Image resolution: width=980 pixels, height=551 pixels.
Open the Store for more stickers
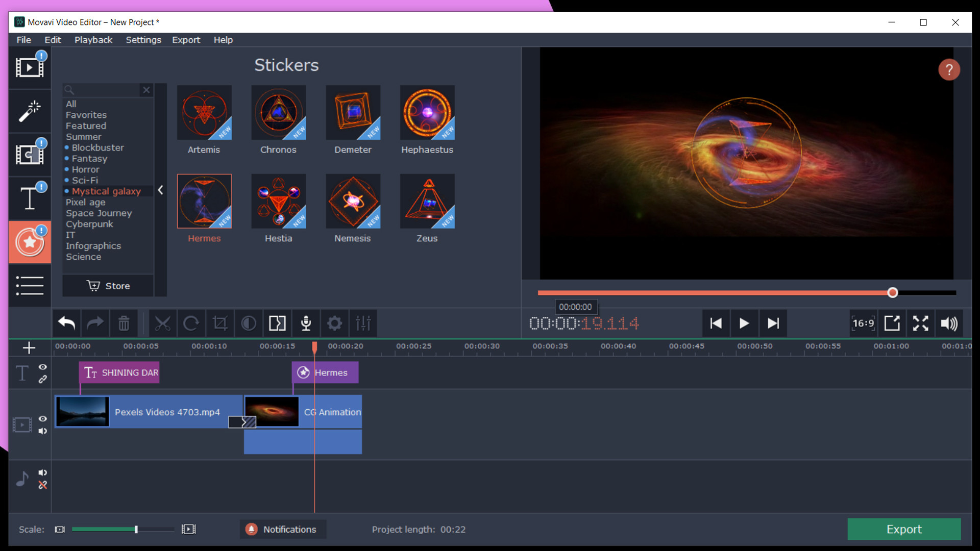click(109, 285)
